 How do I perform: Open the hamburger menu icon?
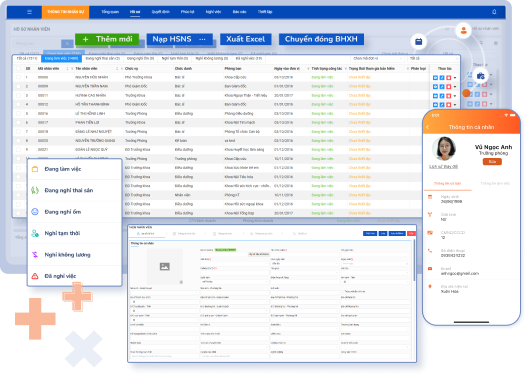pos(30,12)
